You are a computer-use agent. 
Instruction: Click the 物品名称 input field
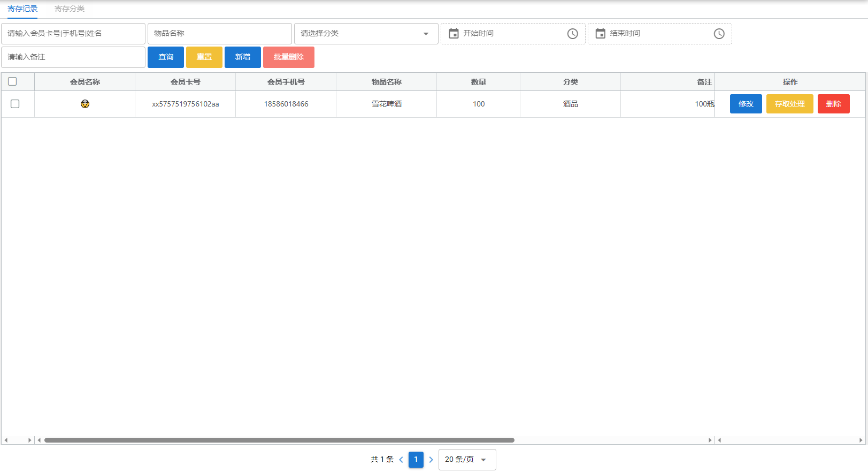pos(220,33)
